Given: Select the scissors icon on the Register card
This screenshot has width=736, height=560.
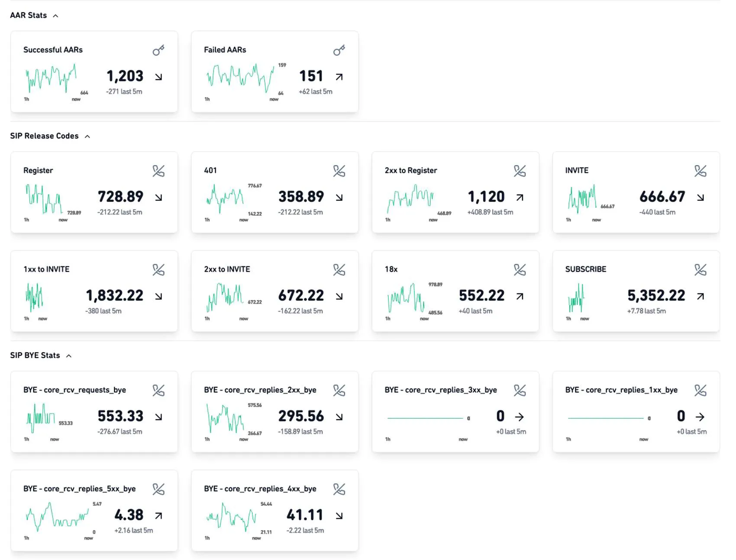Looking at the screenshot, I should tap(158, 171).
